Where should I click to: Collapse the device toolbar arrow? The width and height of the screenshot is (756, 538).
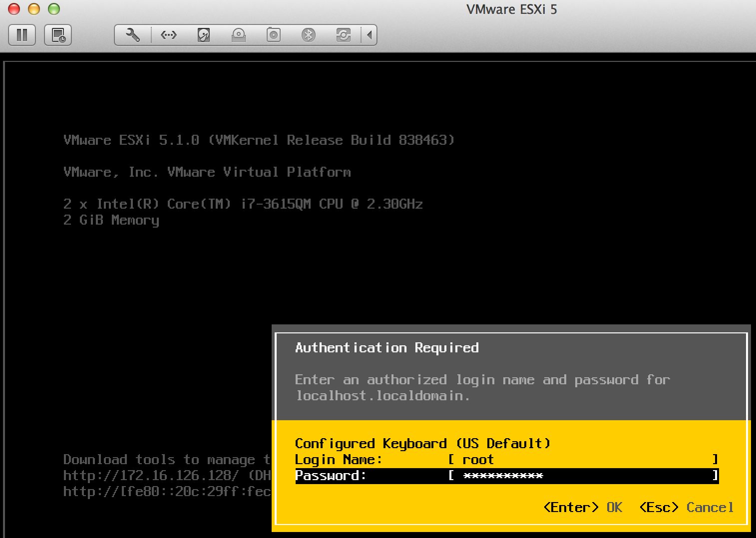(370, 35)
